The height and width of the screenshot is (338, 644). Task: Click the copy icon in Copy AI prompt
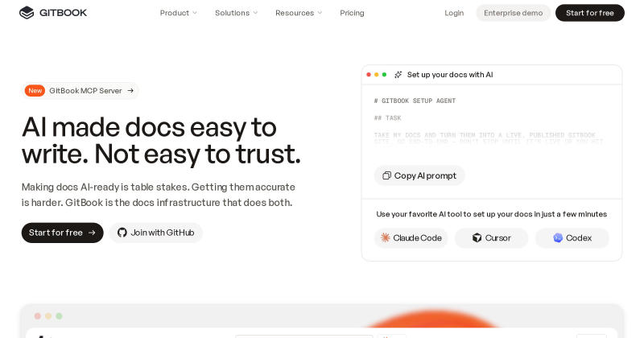(x=386, y=175)
